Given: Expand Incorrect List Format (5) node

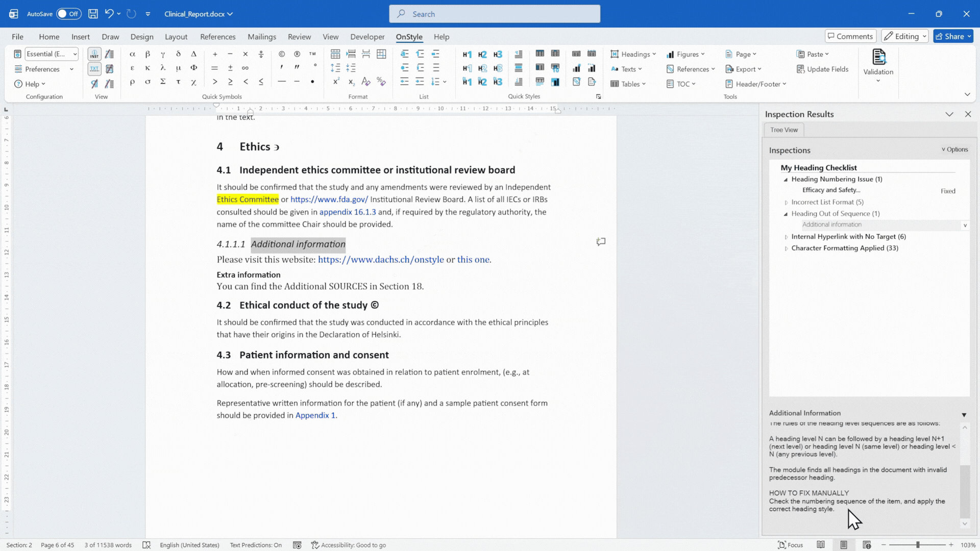Looking at the screenshot, I should [786, 203].
